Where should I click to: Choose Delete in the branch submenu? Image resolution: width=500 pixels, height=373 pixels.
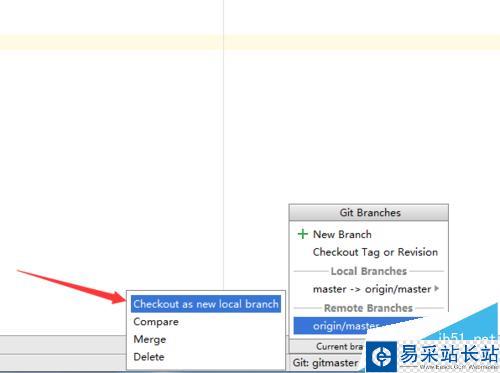click(x=149, y=357)
